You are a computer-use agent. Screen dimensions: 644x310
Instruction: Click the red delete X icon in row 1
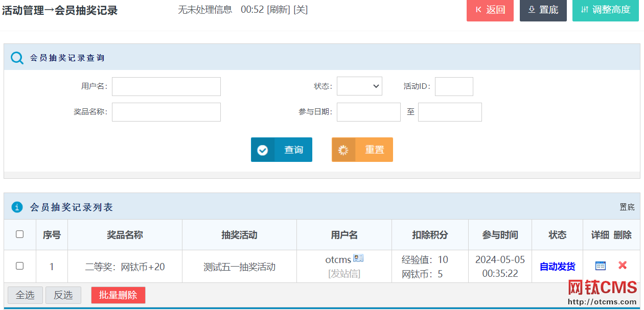click(x=622, y=266)
